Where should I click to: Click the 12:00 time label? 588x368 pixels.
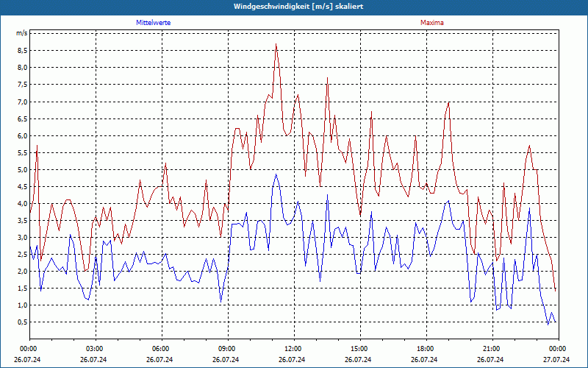[x=292, y=349]
